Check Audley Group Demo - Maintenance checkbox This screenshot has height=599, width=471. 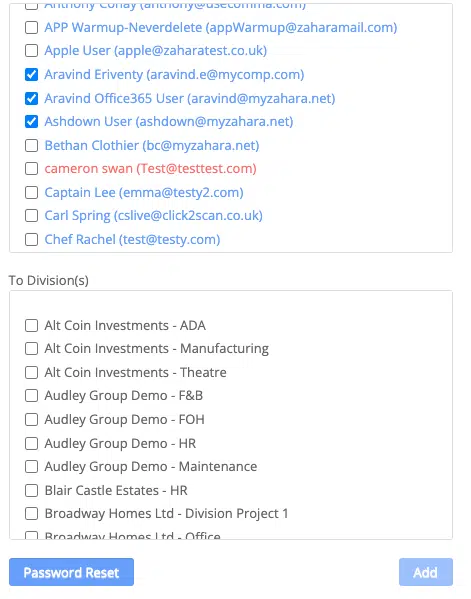click(31, 466)
